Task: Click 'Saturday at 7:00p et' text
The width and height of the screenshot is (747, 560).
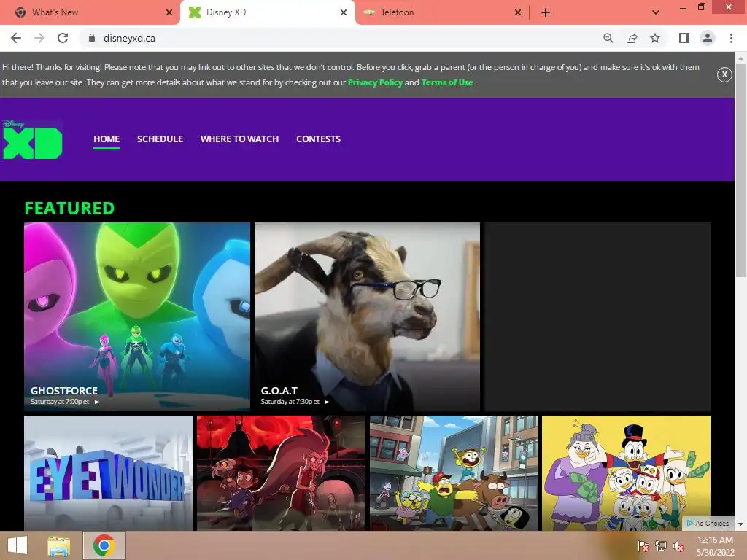Action: [60, 402]
